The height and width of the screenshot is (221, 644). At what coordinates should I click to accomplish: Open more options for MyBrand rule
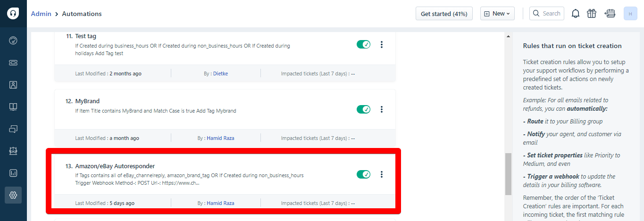(x=382, y=109)
